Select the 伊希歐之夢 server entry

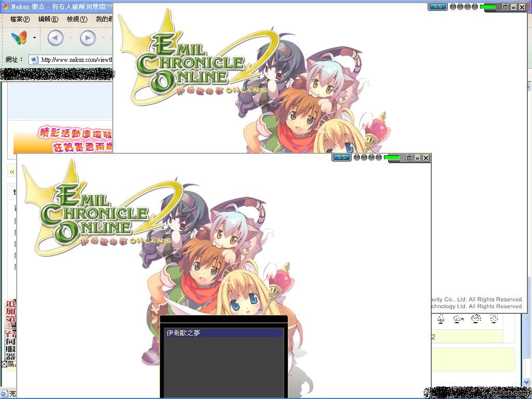pyautogui.click(x=223, y=333)
